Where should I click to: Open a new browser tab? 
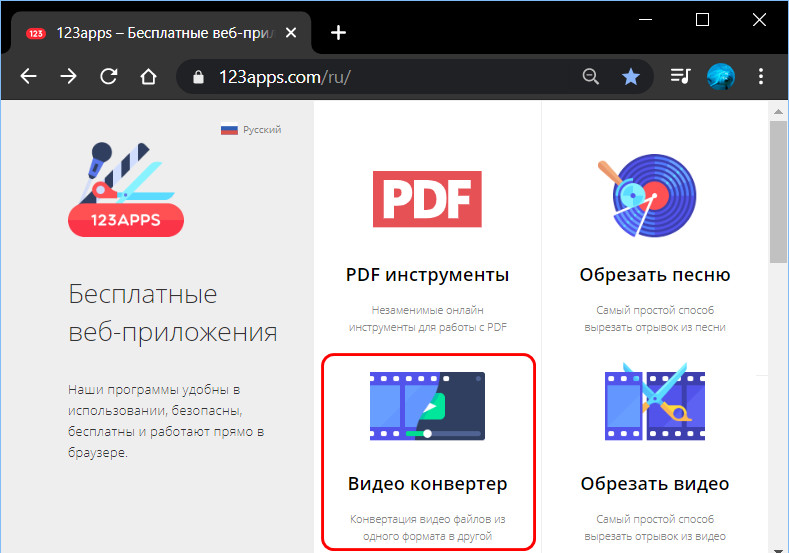(x=338, y=33)
